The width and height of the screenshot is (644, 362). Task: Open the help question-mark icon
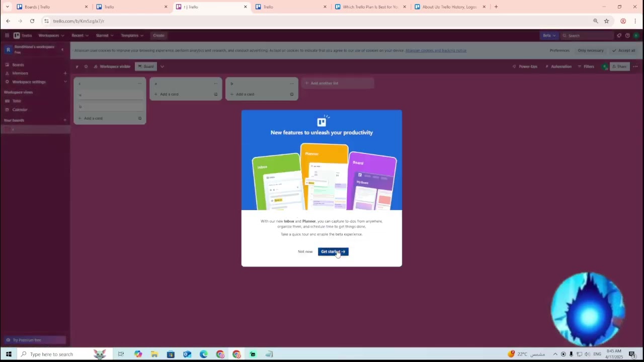coord(627,36)
